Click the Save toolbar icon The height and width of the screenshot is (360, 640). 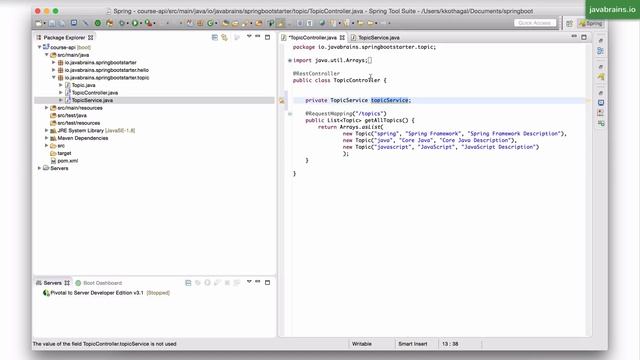[x=52, y=23]
